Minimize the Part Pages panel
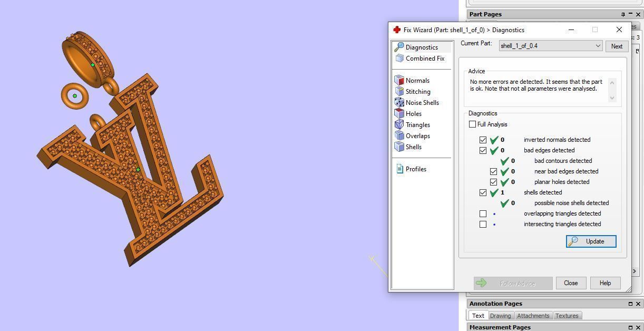This screenshot has width=644, height=331. pyautogui.click(x=630, y=14)
